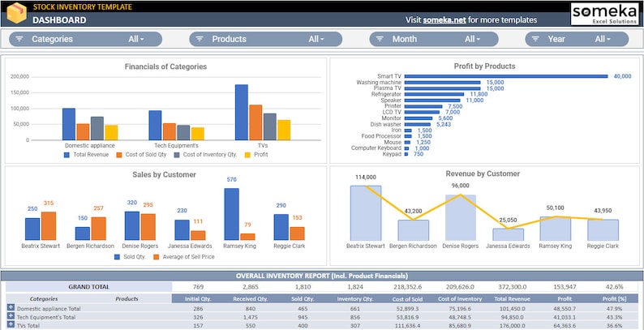Open the Products All dropdown
The width and height of the screenshot is (644, 330).
tap(316, 39)
